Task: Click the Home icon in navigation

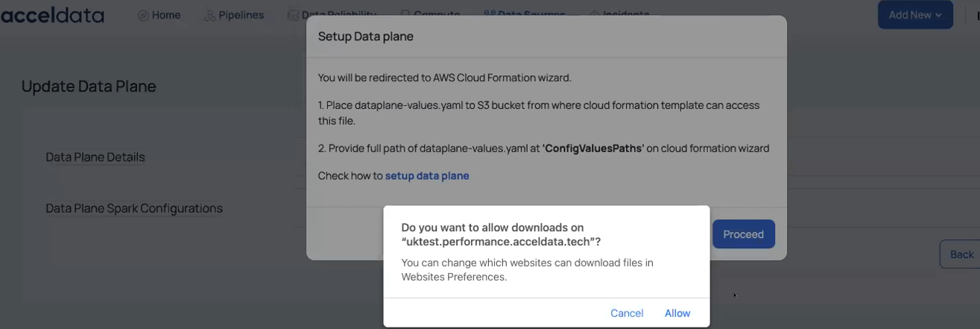Action: coord(143,15)
